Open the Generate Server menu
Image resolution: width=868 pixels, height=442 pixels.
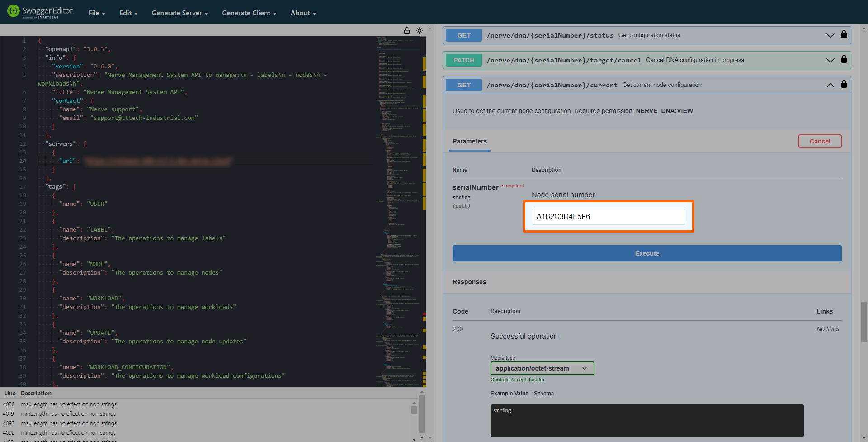click(x=179, y=13)
